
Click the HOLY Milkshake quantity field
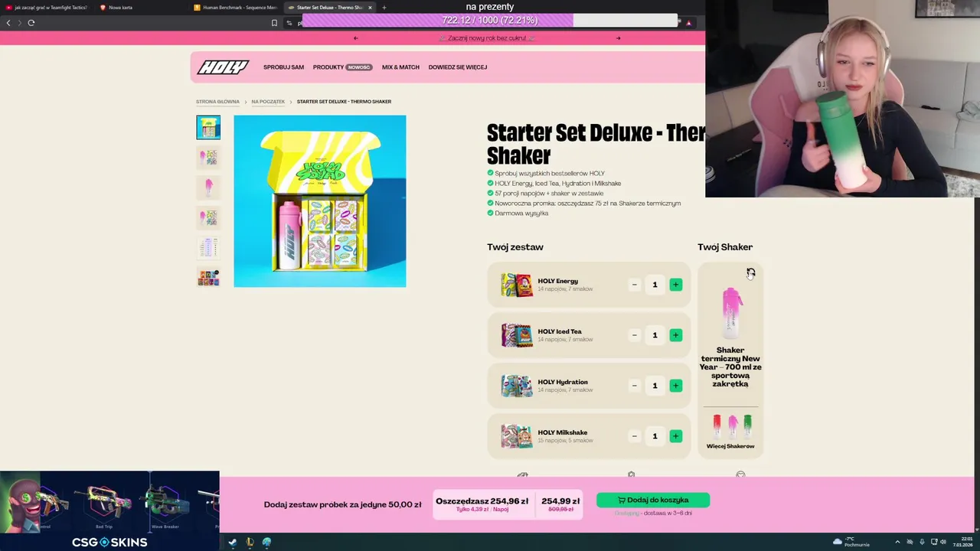click(x=655, y=436)
